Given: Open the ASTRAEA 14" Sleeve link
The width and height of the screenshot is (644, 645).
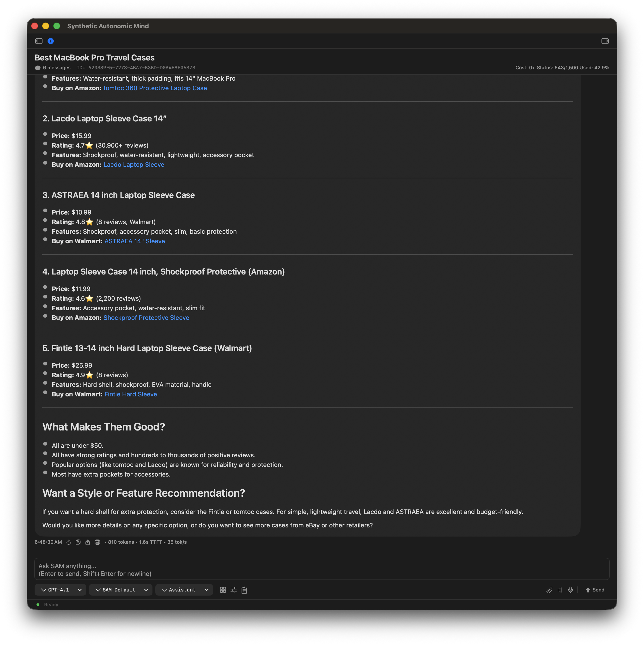Looking at the screenshot, I should [x=135, y=241].
